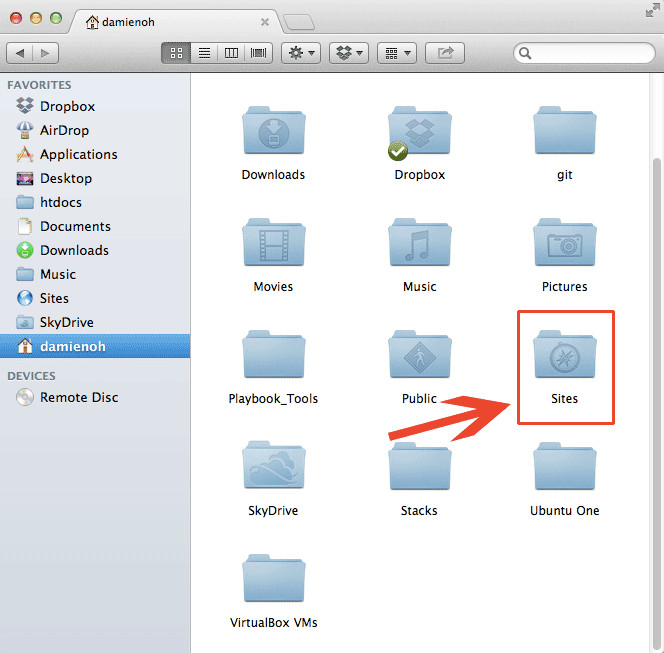The height and width of the screenshot is (653, 664).
Task: Click the "Ubuntu One" folder name label
Action: (x=564, y=511)
